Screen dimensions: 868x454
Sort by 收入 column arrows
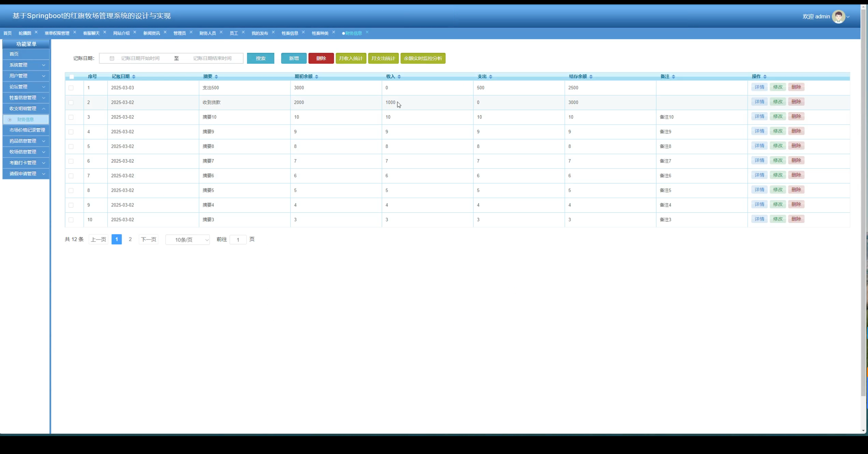[399, 77]
